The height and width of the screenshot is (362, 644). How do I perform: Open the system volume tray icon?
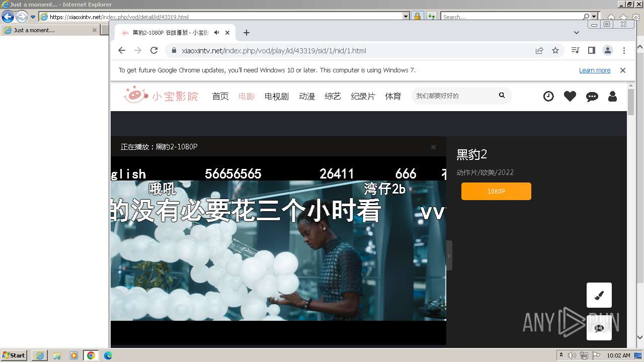572,355
